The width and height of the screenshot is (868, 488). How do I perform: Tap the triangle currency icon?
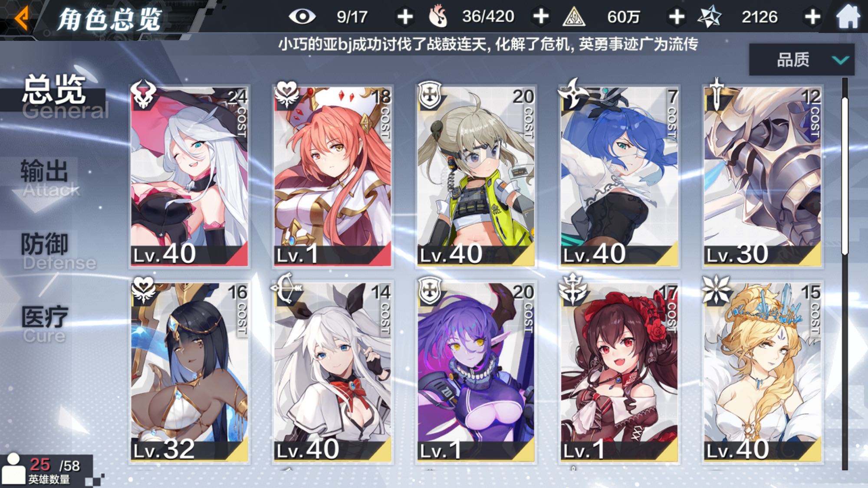click(x=574, y=17)
